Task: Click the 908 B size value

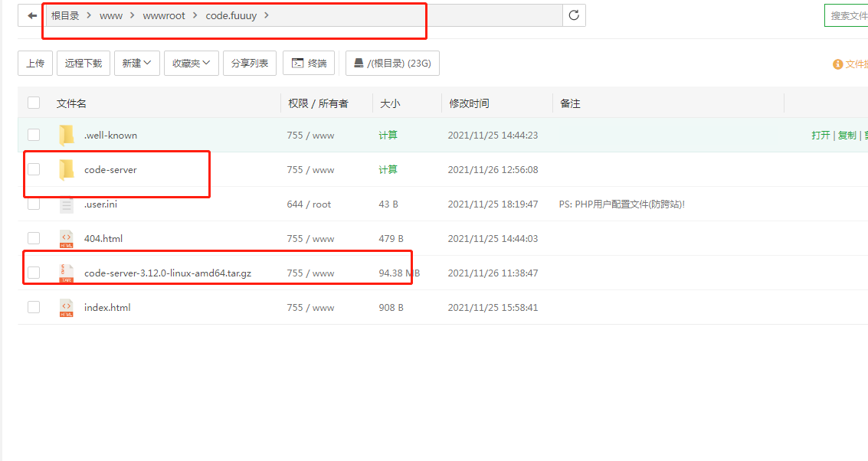Action: (391, 307)
